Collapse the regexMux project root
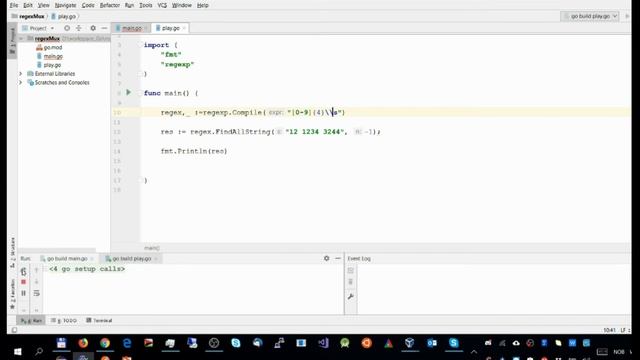640x360 pixels. pos(21,38)
